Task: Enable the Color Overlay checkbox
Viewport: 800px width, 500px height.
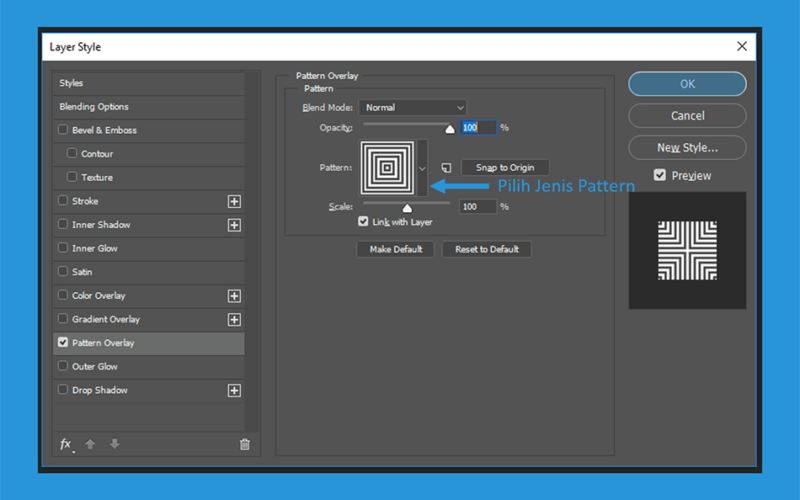Action: click(x=63, y=294)
